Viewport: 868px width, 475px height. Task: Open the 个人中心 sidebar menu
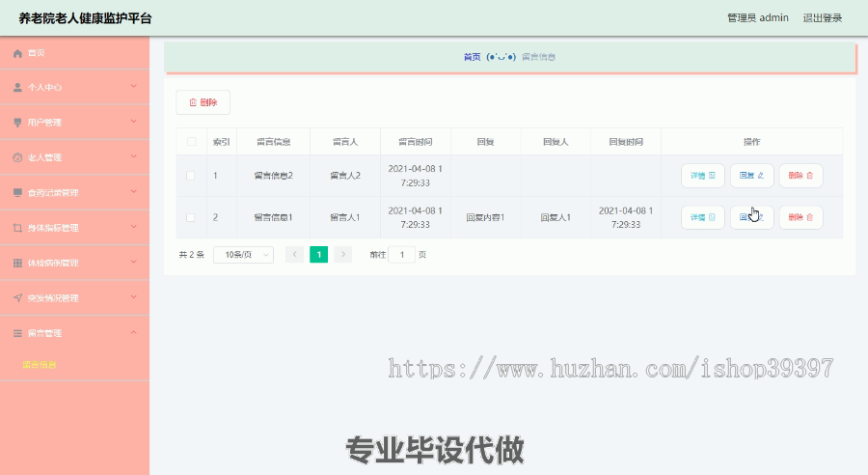pos(74,88)
